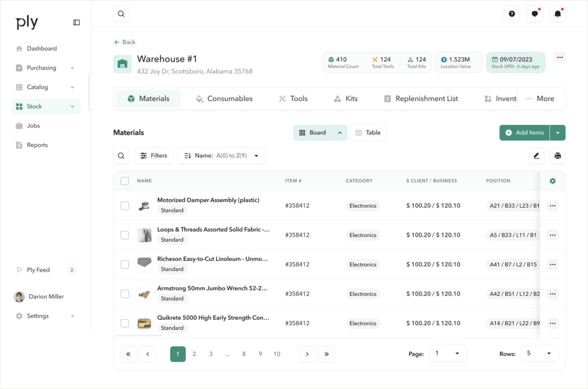Check the Motorized Damper Assembly row
Viewport: 588px width, 389px height.
coord(125,206)
